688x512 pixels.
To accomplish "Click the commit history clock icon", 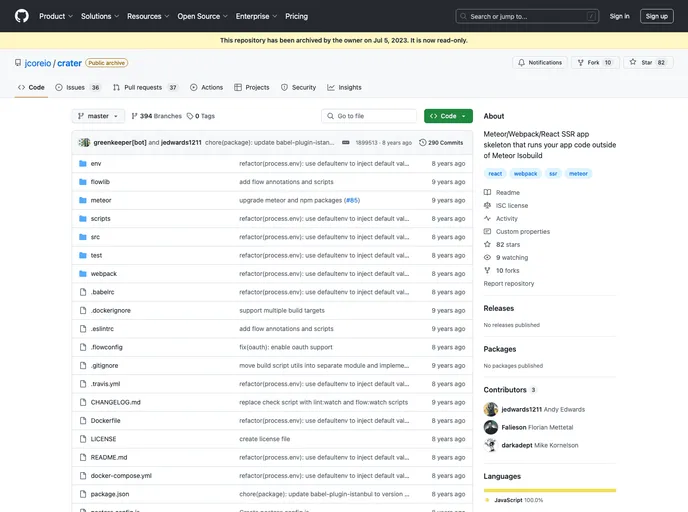I will point(423,143).
